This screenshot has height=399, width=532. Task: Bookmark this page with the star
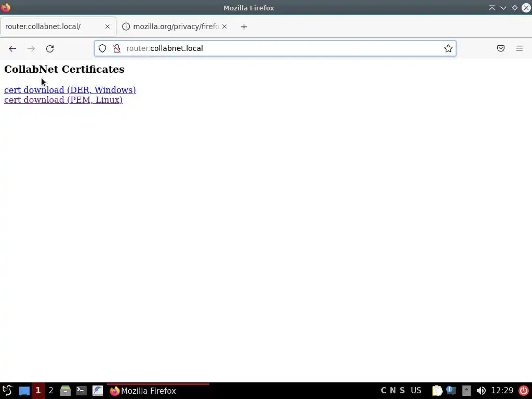pos(448,48)
